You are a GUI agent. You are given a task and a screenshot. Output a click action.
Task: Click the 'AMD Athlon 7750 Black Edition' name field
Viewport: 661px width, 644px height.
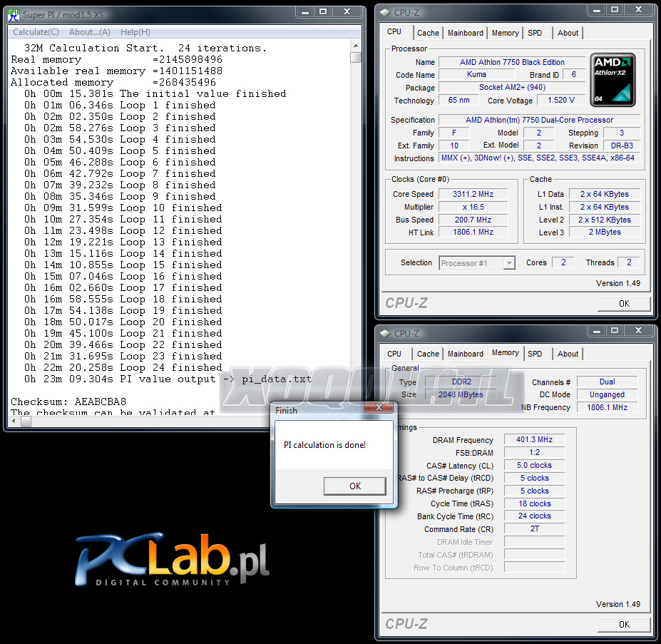click(512, 62)
